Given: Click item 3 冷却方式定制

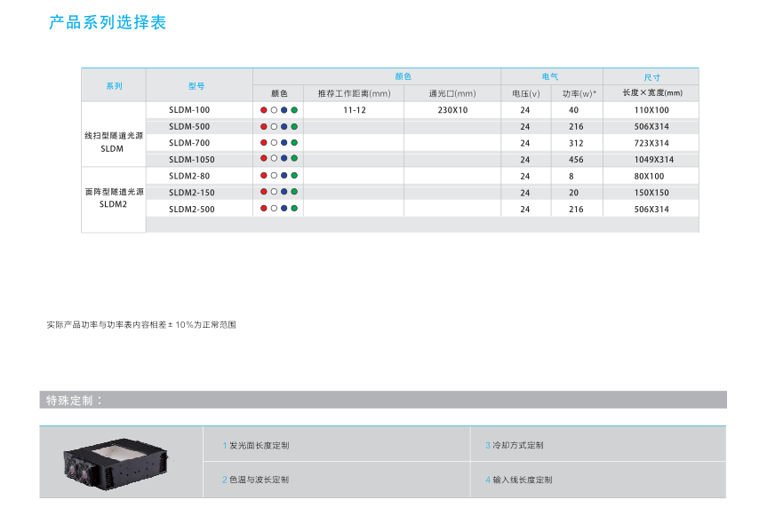Looking at the screenshot, I should [x=515, y=445].
